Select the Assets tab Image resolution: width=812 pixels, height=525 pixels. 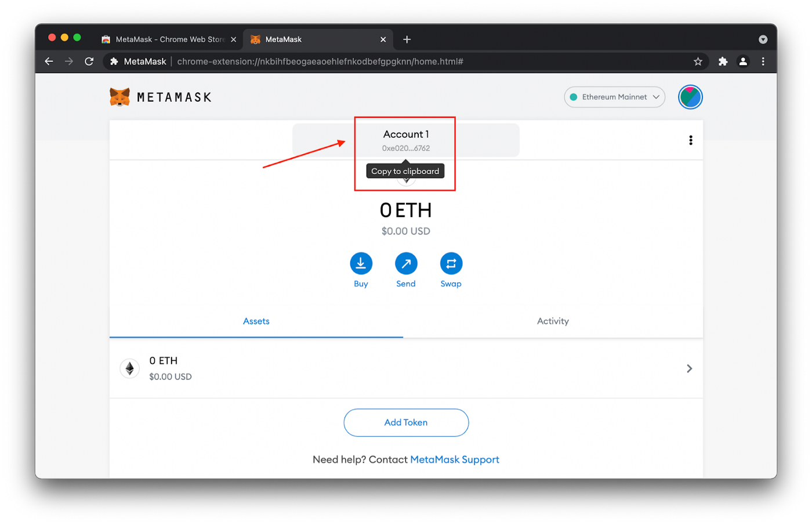[256, 321]
